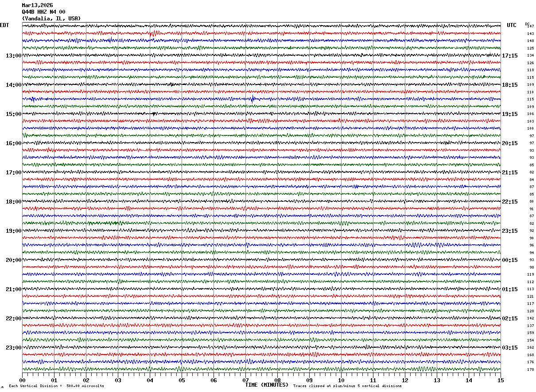This screenshot has height=392, width=536.
Task: Click the 19:00 EDT row label
Action: [x=13, y=231]
